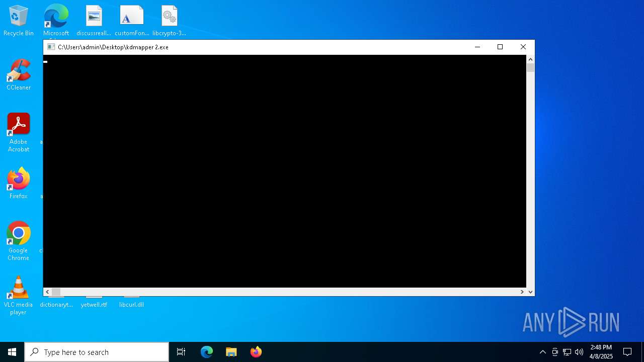Open the Action Center notifications icon

click(627, 352)
